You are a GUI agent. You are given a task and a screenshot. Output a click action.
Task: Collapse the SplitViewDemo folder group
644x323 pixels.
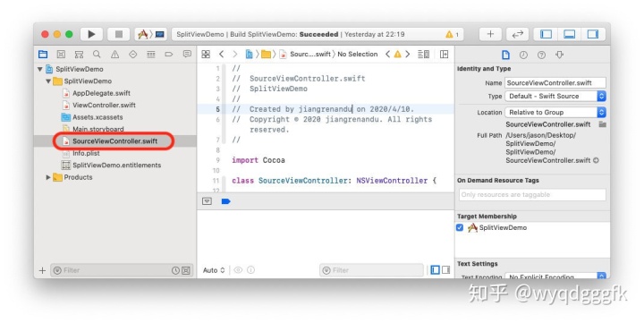point(48,81)
